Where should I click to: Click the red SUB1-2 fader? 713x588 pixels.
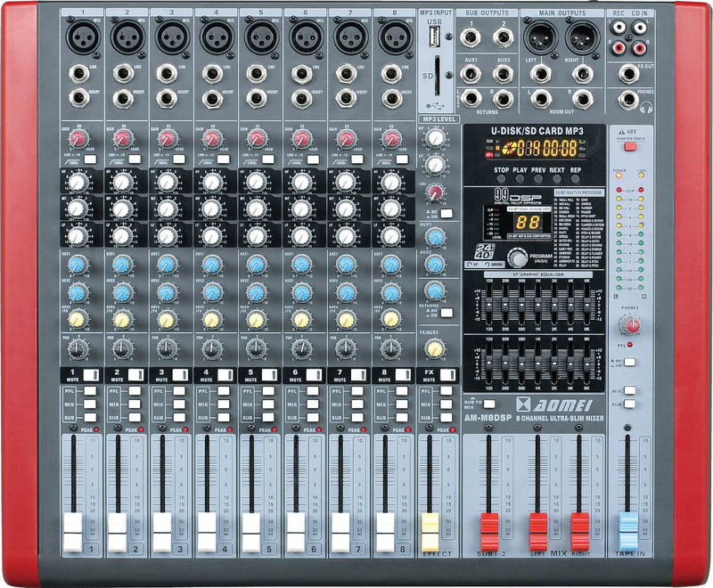(x=489, y=532)
